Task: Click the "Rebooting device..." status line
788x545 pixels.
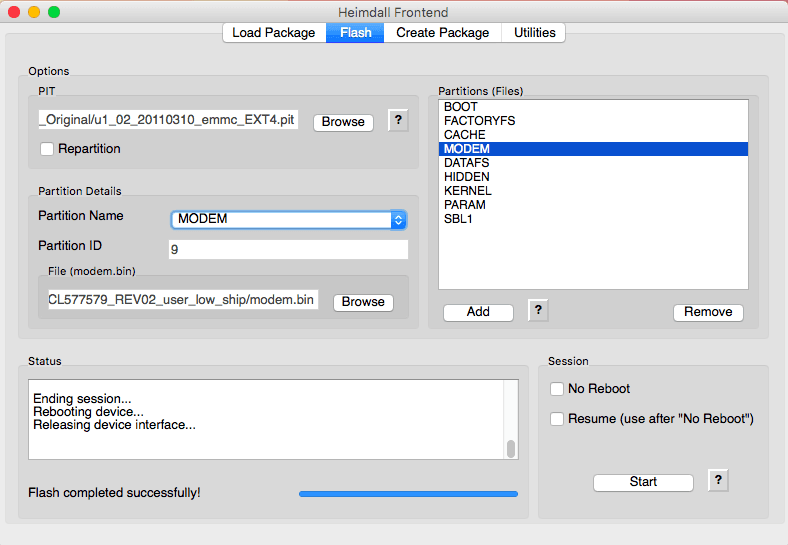Action: pyautogui.click(x=88, y=412)
